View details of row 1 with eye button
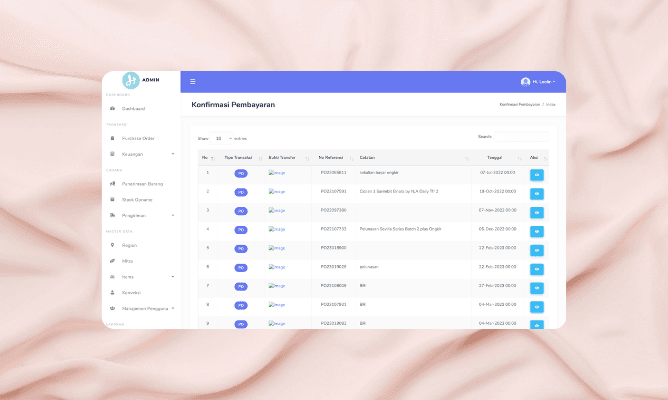Image resolution: width=668 pixels, height=400 pixels. click(x=537, y=175)
